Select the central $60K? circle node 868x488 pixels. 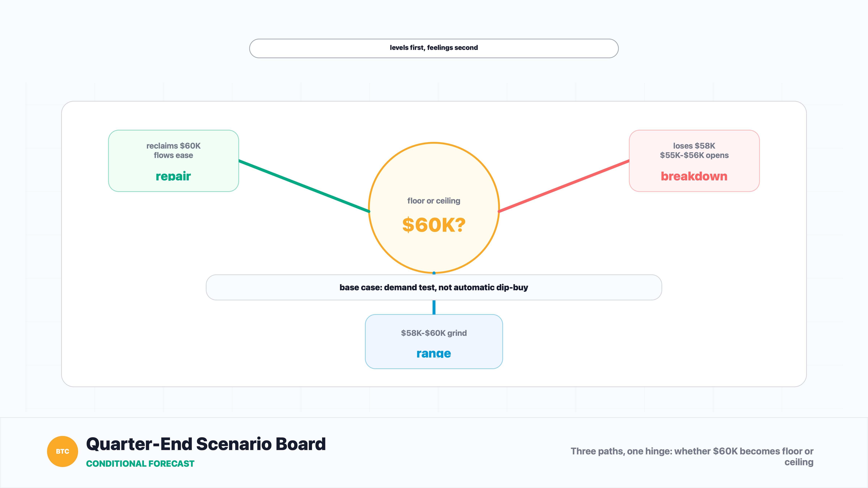(434, 208)
